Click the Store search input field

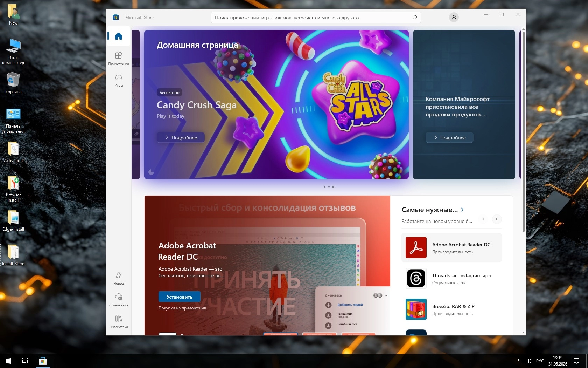[x=316, y=18]
